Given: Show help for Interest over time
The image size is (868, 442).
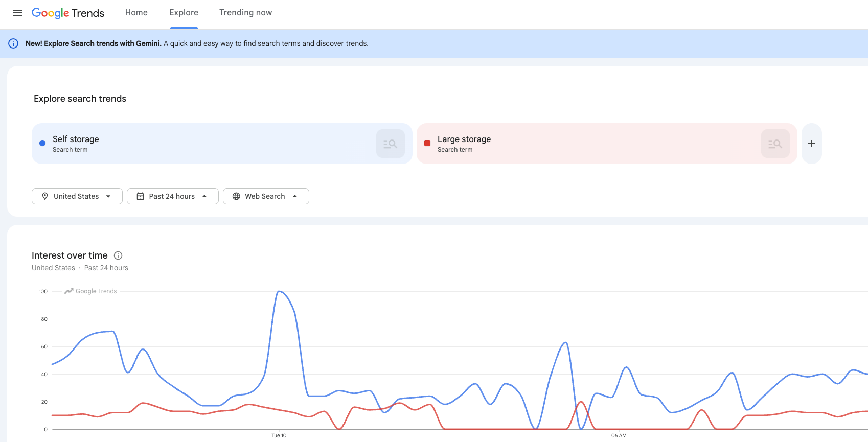Looking at the screenshot, I should click(118, 255).
